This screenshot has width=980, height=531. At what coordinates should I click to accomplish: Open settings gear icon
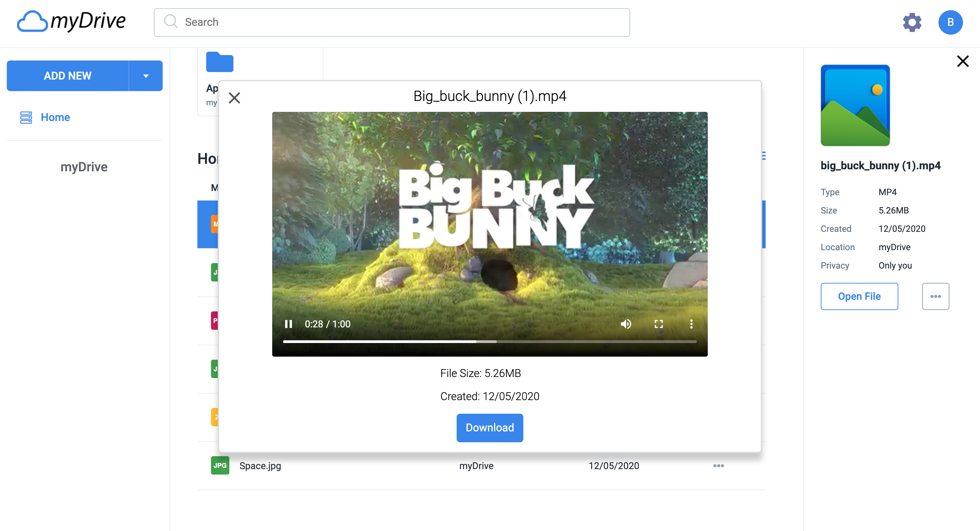[912, 22]
